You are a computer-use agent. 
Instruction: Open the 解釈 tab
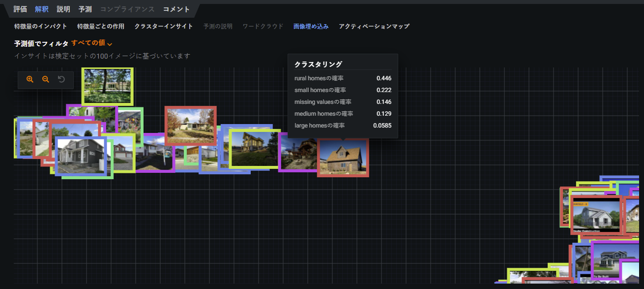tap(42, 9)
